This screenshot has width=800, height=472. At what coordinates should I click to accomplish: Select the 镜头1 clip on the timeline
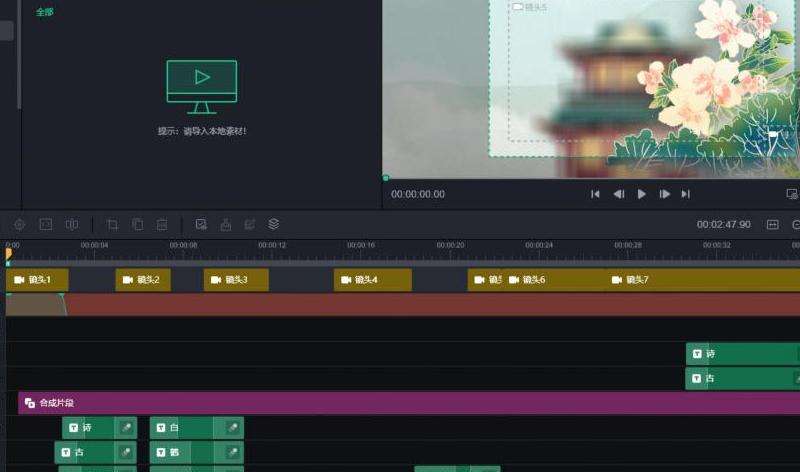tap(37, 280)
